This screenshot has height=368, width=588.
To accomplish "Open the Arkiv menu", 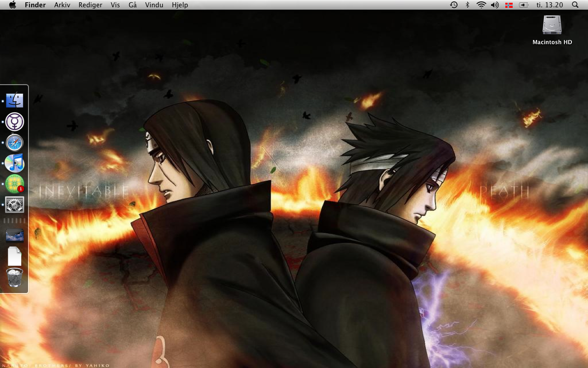I will point(62,5).
